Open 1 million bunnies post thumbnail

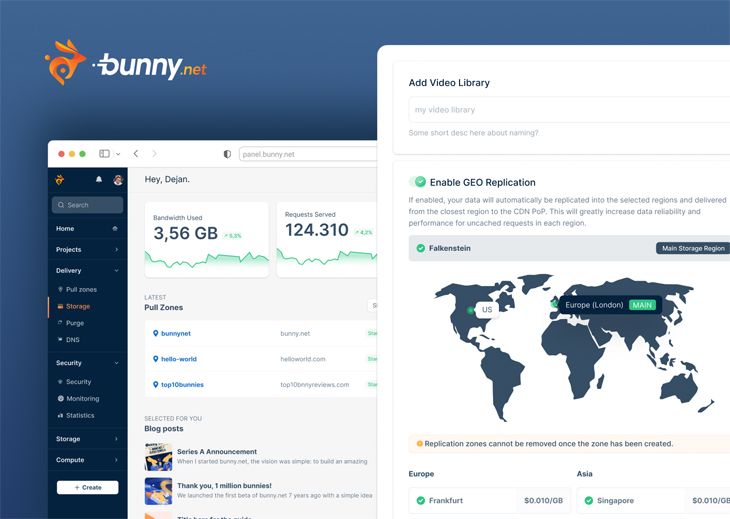[158, 491]
